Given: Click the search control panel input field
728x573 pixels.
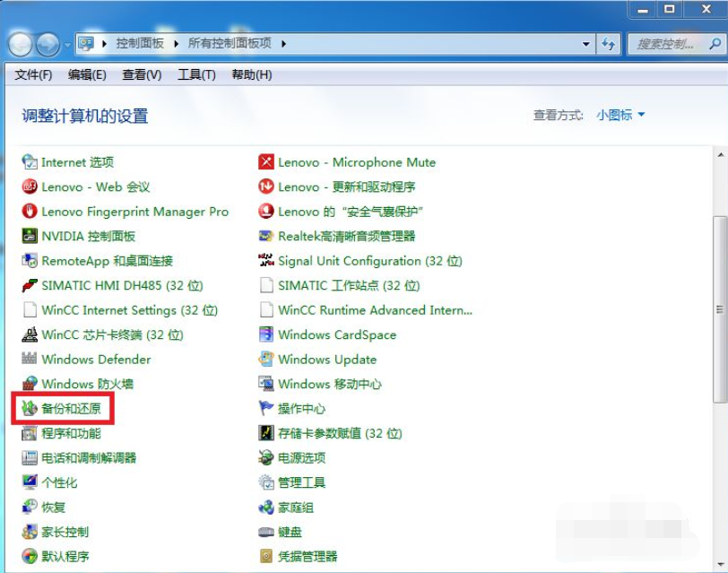Looking at the screenshot, I should point(667,44).
